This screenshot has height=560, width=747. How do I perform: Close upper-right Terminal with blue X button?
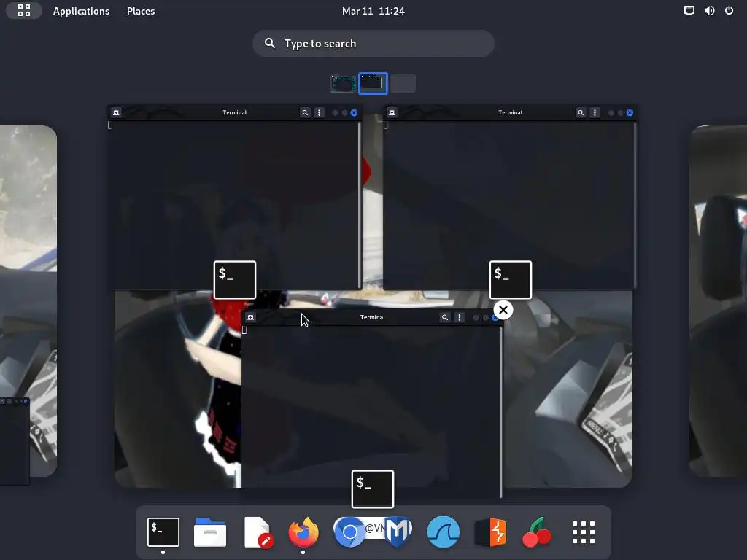click(x=630, y=113)
